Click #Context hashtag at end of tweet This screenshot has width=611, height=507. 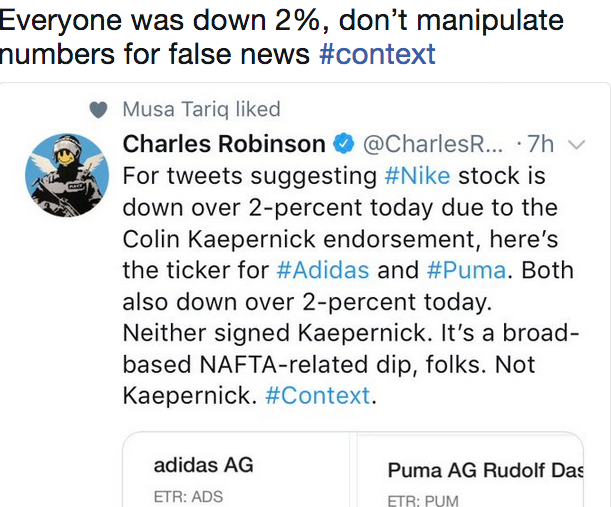click(317, 395)
